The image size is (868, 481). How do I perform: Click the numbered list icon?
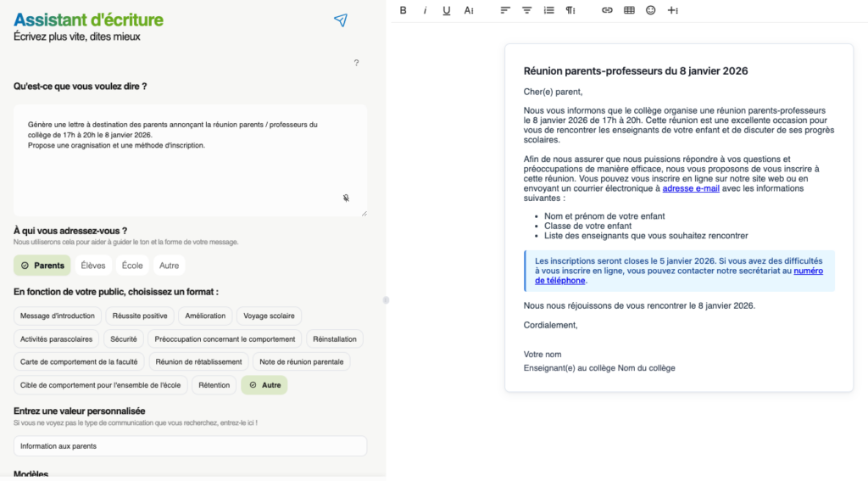coord(548,10)
